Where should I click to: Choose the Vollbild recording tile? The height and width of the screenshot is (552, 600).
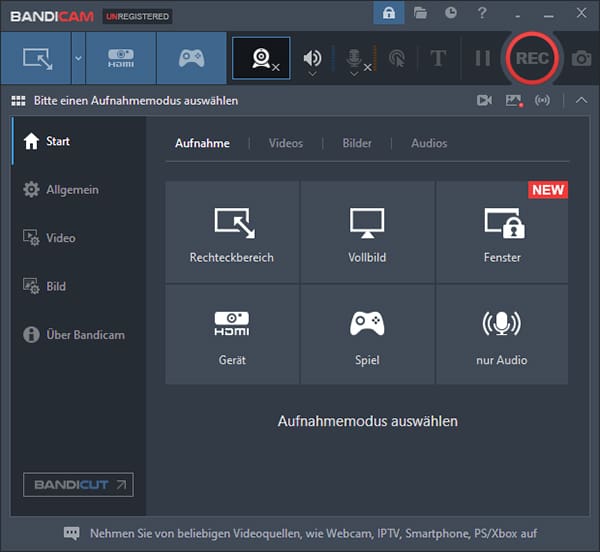(367, 232)
